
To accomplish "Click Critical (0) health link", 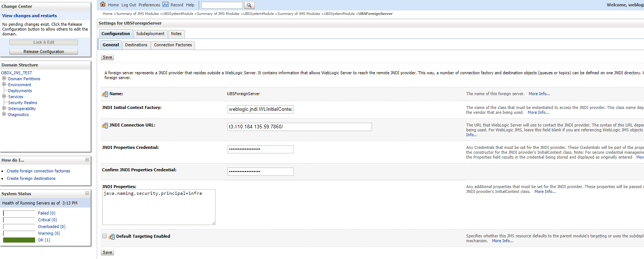I will pyautogui.click(x=47, y=220).
